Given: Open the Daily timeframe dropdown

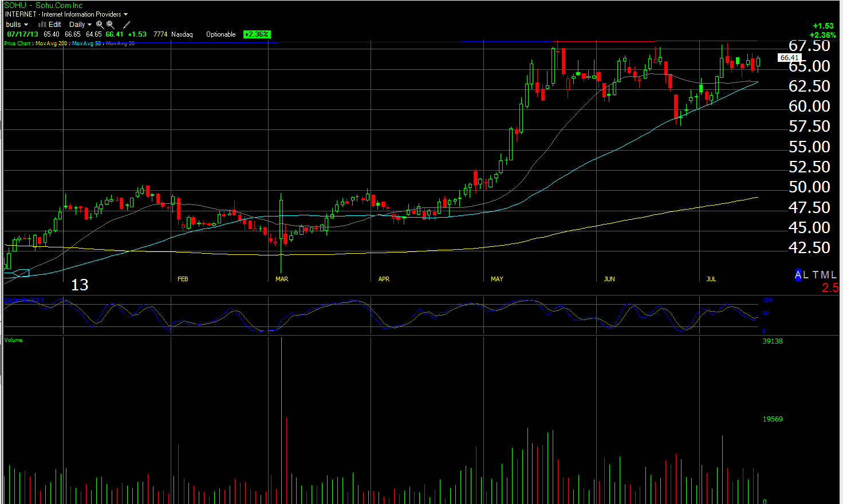Looking at the screenshot, I should tap(80, 25).
